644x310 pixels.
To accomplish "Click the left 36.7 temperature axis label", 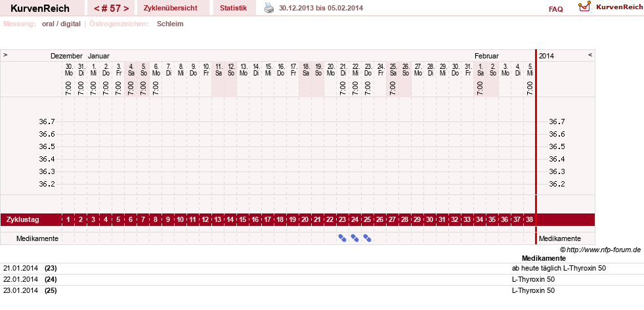I will (x=47, y=122).
